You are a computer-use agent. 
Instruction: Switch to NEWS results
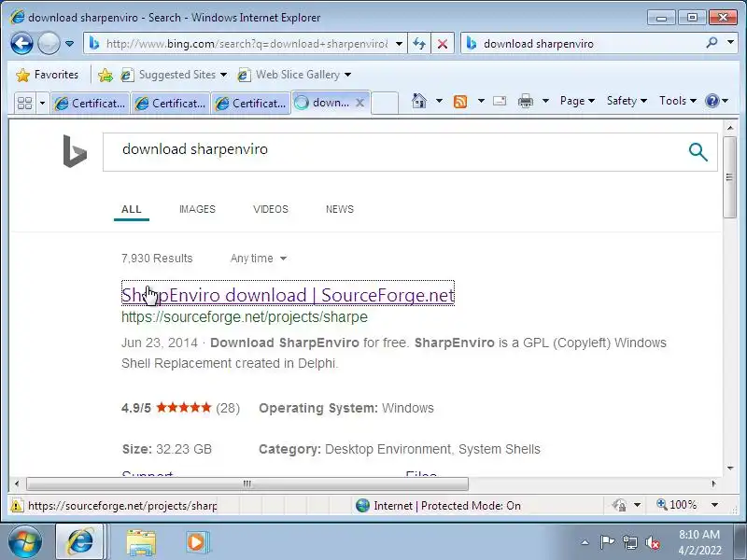coord(340,209)
